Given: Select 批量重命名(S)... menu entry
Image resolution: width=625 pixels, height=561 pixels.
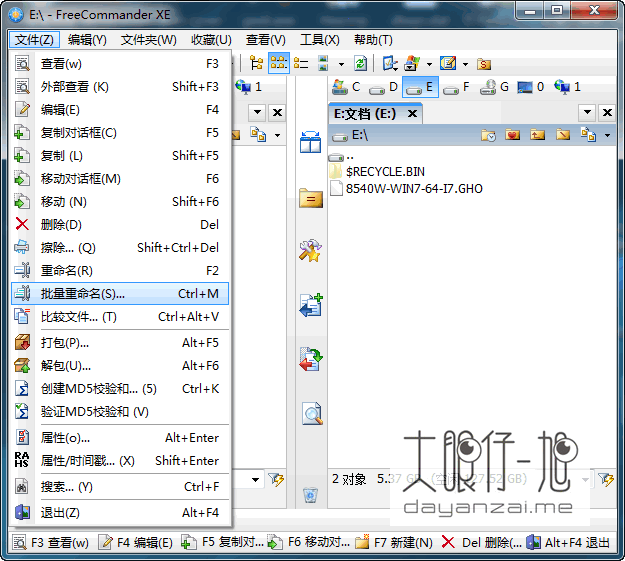Looking at the screenshot, I should tap(120, 294).
